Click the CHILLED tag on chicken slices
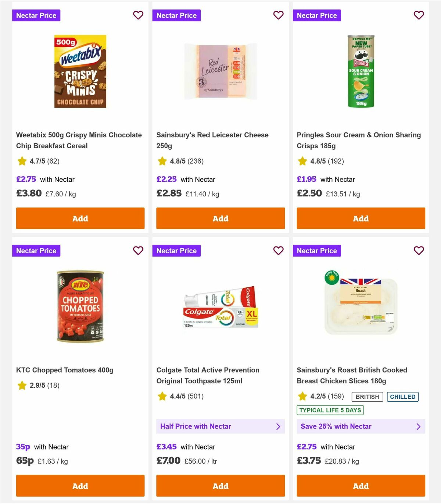The height and width of the screenshot is (504, 441). pos(403,397)
